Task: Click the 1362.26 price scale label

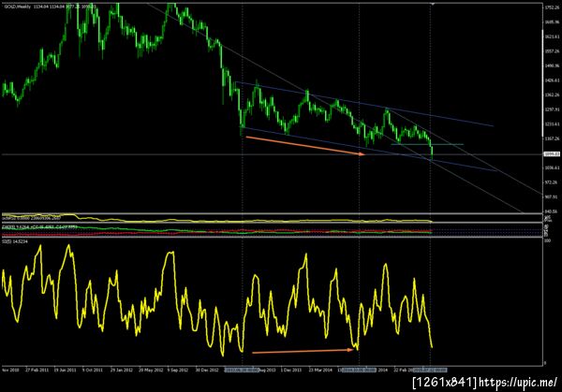Action: [552, 94]
